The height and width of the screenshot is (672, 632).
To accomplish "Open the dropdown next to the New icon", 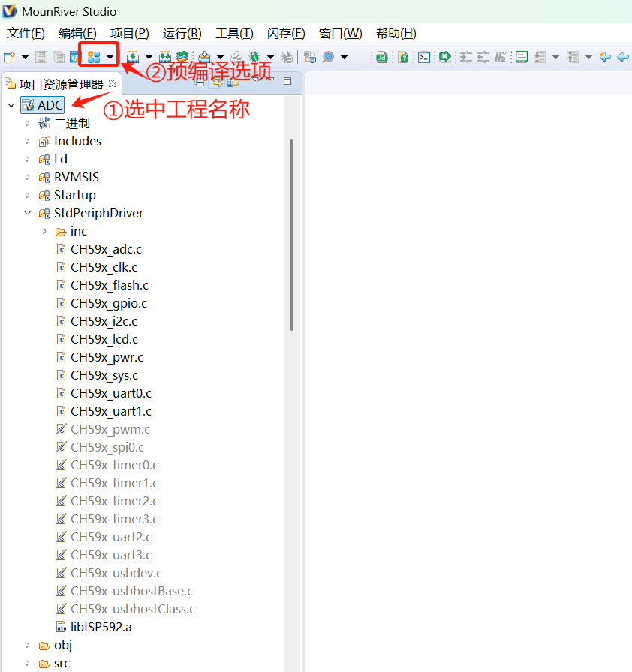I will [x=25, y=57].
